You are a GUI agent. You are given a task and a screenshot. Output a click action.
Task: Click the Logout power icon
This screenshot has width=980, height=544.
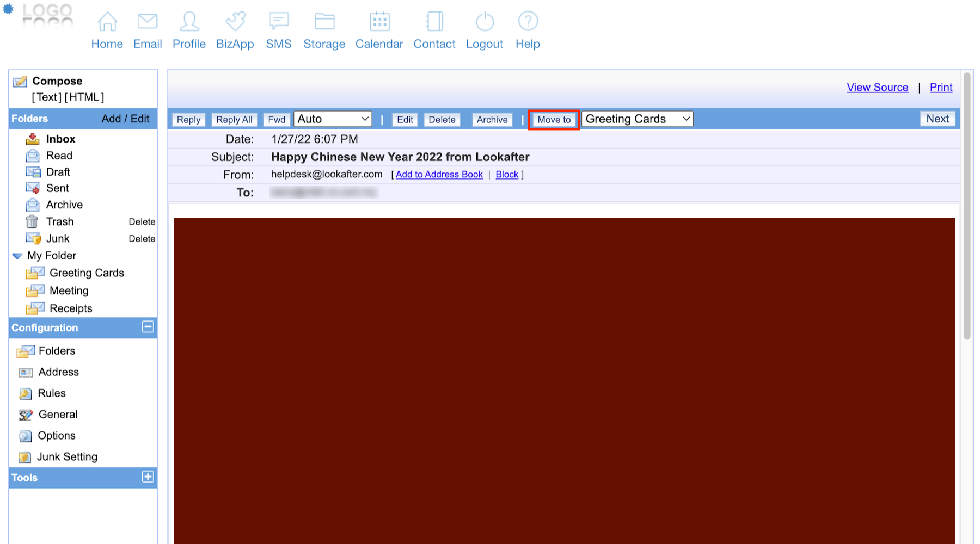(485, 22)
